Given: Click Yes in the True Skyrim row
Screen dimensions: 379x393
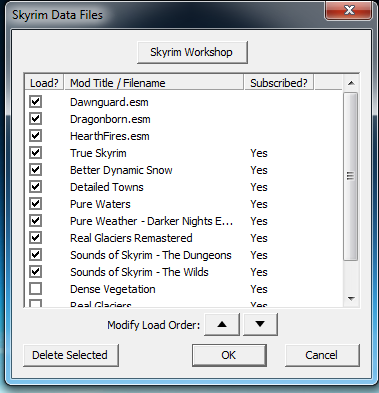Looking at the screenshot, I should [259, 153].
